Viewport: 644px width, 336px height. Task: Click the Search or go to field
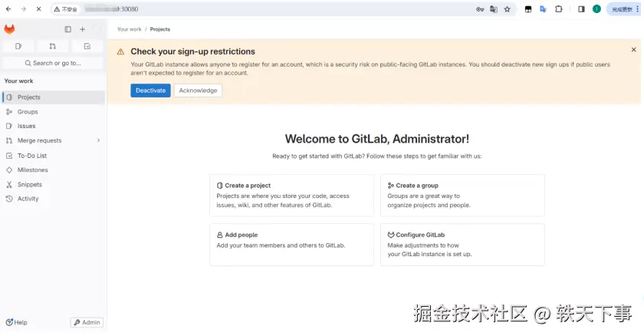click(x=53, y=63)
